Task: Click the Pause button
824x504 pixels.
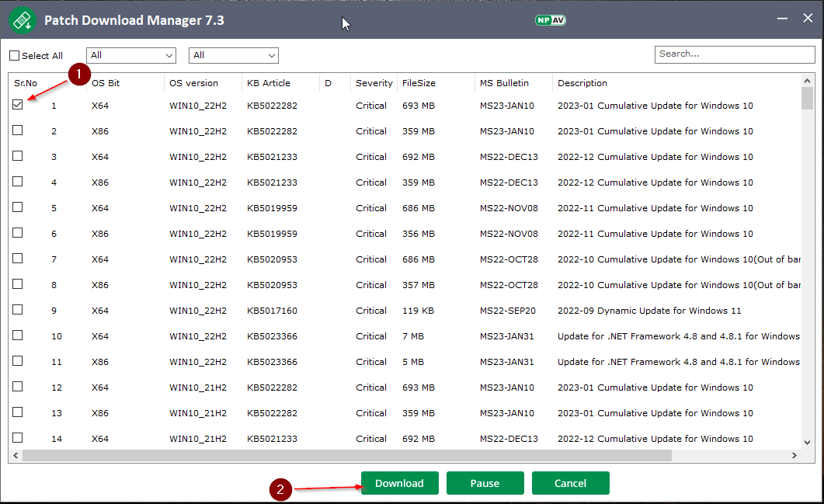Action: [485, 483]
